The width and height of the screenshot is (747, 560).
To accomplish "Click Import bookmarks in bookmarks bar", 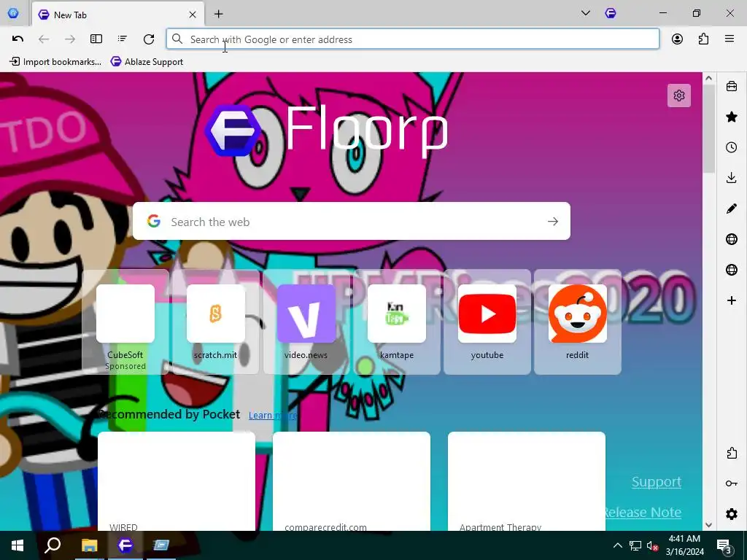I will click(55, 61).
